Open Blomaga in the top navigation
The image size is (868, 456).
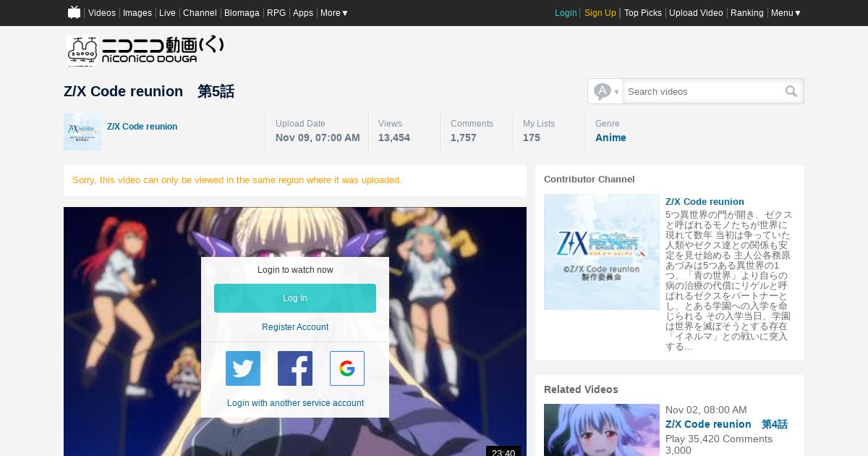tap(242, 13)
